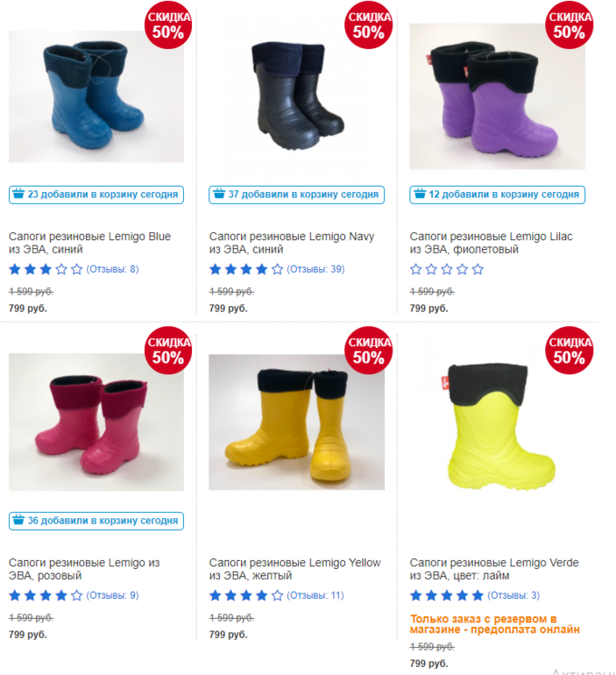Click the basket icon next to '36 добавили в корзину'

click(x=18, y=520)
